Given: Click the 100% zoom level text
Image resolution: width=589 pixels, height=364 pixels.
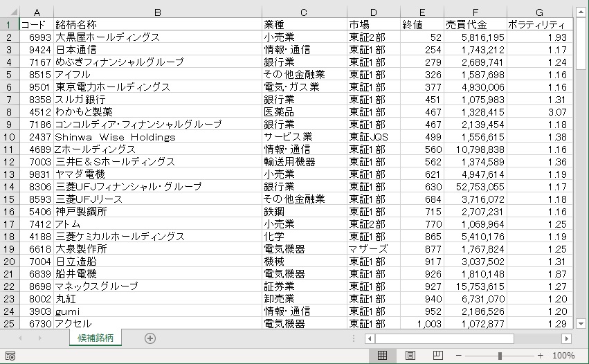Looking at the screenshot, I should pos(563,356).
